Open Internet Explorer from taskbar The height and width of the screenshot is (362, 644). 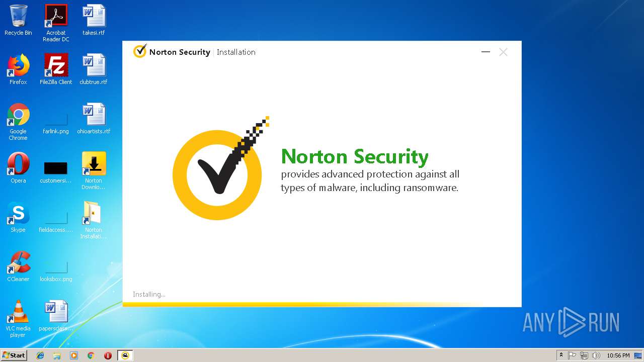(40, 355)
